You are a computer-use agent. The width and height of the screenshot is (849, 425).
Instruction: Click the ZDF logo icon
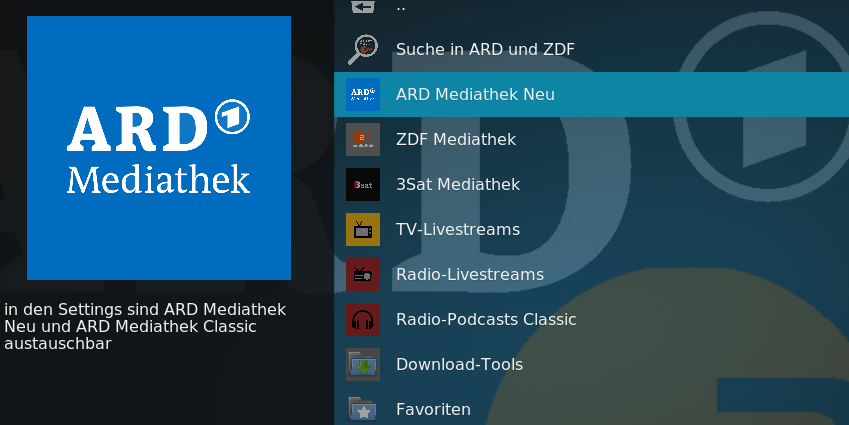(x=363, y=139)
